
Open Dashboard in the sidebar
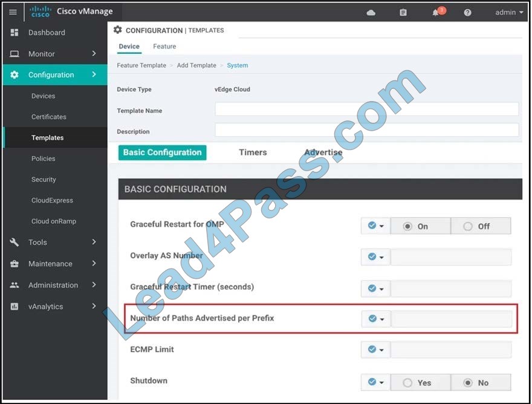[47, 33]
